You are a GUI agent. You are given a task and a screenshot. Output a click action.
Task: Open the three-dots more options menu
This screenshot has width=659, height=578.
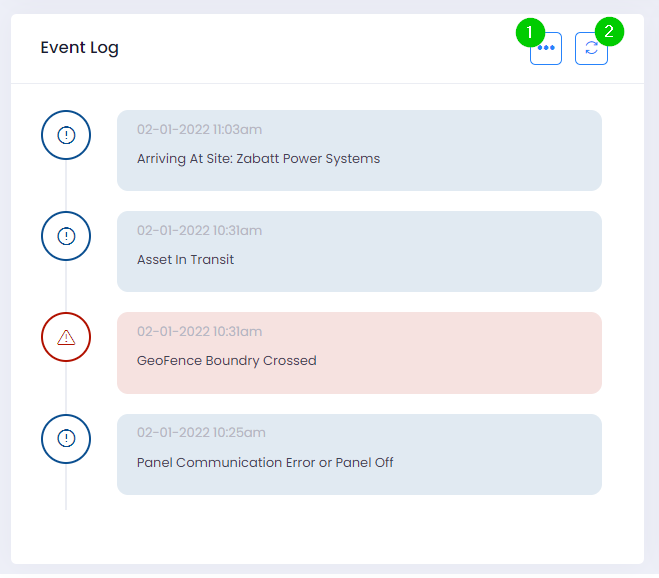(x=546, y=49)
